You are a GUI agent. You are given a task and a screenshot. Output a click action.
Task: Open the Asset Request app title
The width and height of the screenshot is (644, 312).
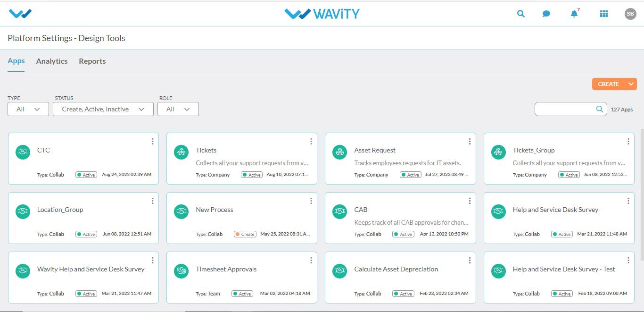pos(375,150)
